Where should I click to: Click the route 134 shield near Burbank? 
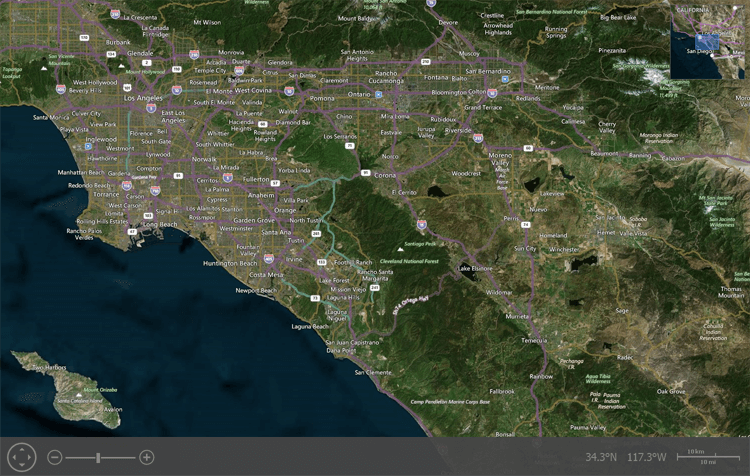tap(111, 55)
